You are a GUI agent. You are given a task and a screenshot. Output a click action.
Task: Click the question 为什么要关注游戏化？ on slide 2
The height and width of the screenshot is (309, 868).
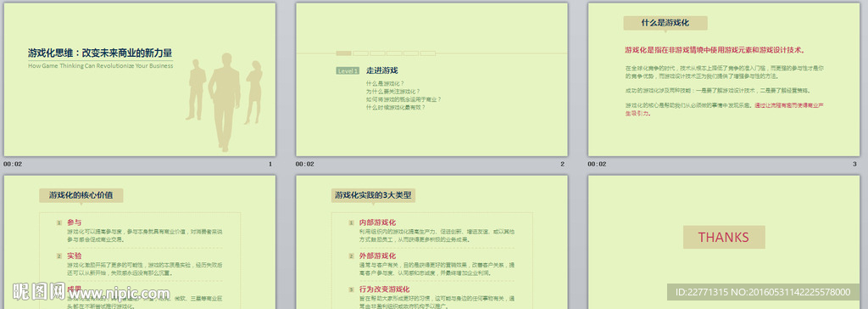392,91
